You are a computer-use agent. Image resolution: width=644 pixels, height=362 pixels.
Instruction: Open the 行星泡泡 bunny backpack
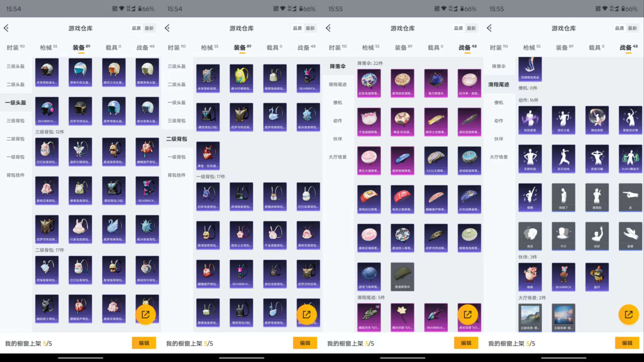(x=80, y=229)
